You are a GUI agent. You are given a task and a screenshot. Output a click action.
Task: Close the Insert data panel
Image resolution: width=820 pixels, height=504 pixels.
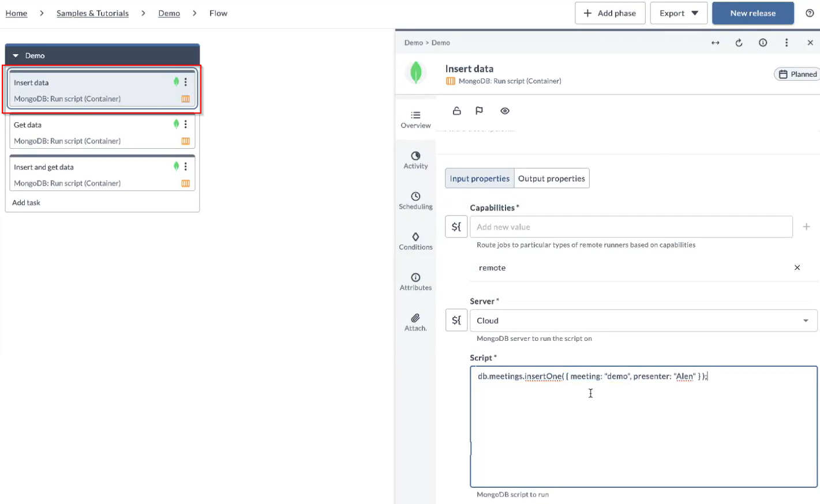[810, 43]
